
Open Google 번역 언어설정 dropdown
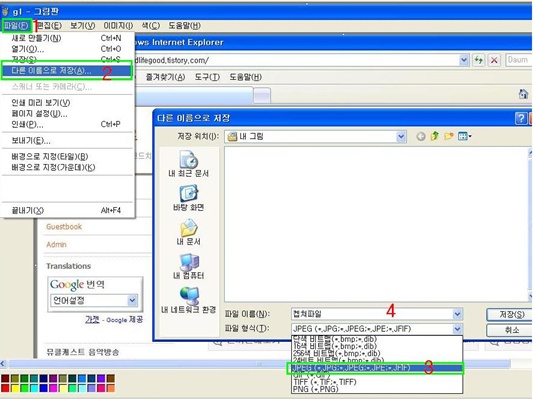[x=132, y=300]
